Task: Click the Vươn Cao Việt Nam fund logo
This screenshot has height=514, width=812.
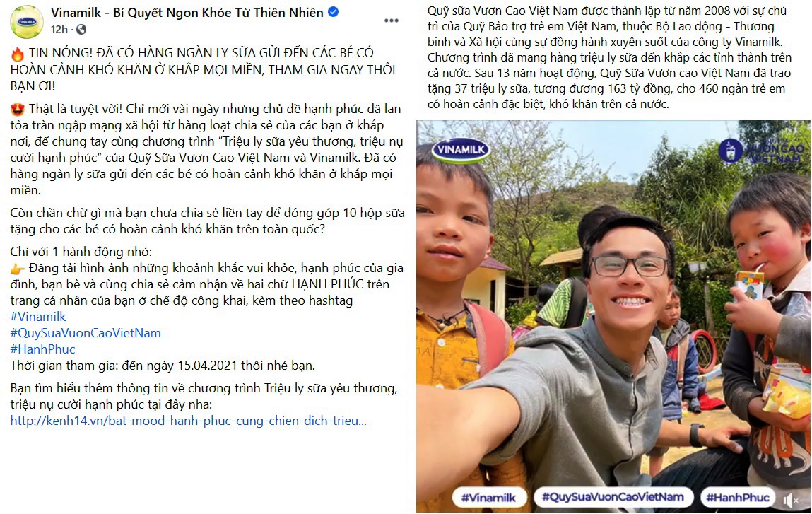Action: [x=763, y=151]
